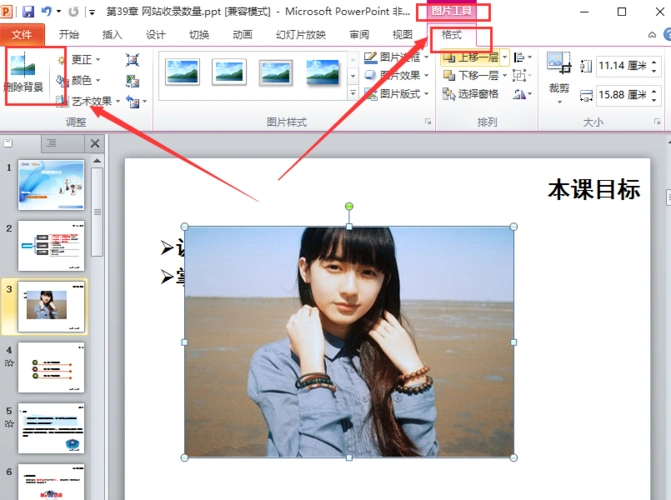Open the File (文件) tab
The height and width of the screenshot is (500, 671).
click(22, 34)
